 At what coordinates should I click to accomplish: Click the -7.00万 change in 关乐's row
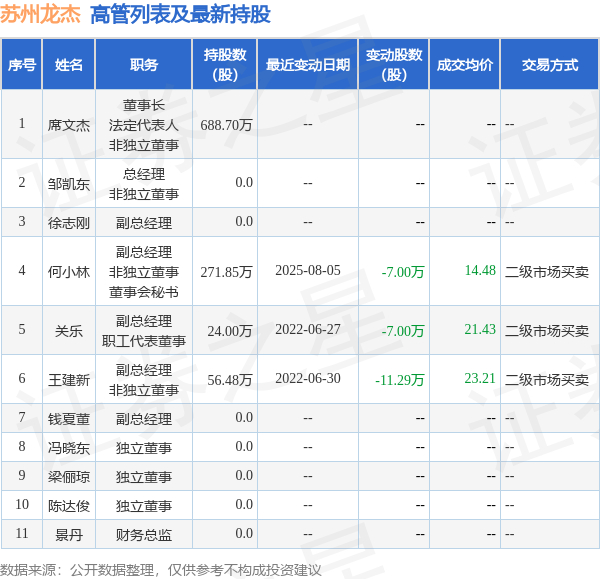tap(403, 331)
